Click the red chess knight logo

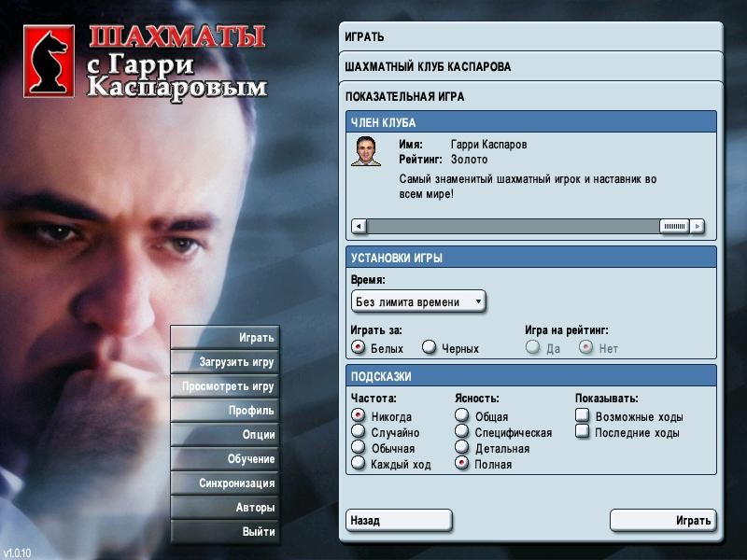[49, 61]
